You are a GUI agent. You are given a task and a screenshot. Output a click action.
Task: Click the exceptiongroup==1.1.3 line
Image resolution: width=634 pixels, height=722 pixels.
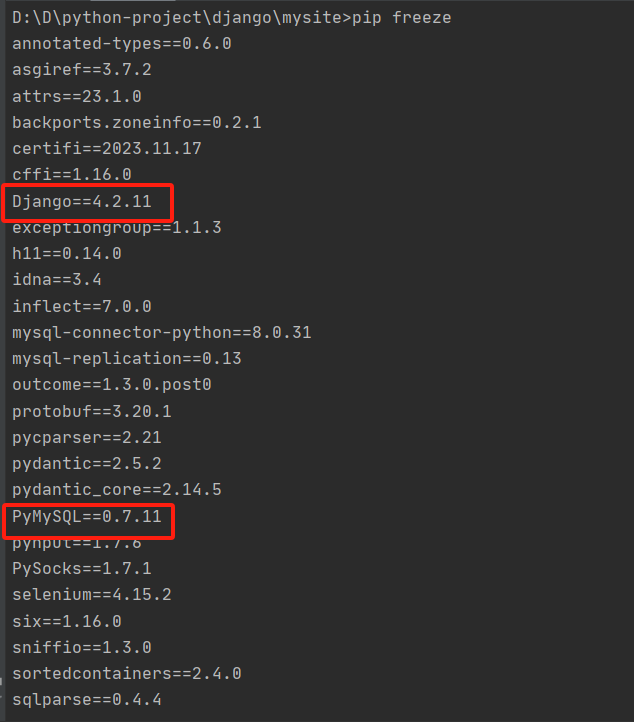point(117,227)
